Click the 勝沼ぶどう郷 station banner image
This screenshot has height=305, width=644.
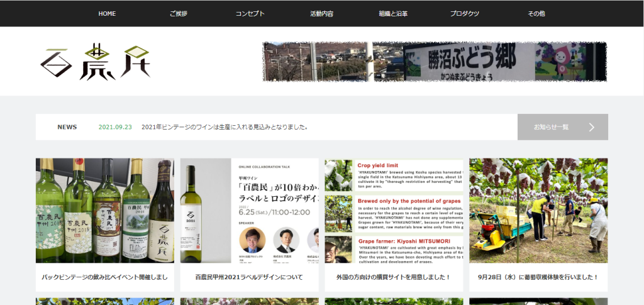(x=434, y=62)
